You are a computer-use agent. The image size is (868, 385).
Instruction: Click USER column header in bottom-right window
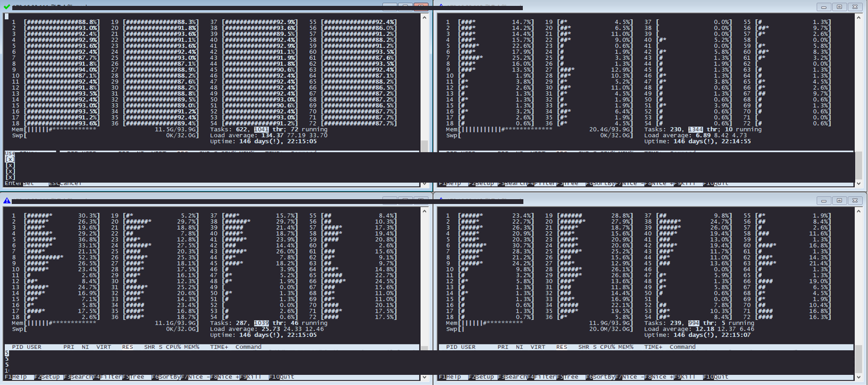468,347
